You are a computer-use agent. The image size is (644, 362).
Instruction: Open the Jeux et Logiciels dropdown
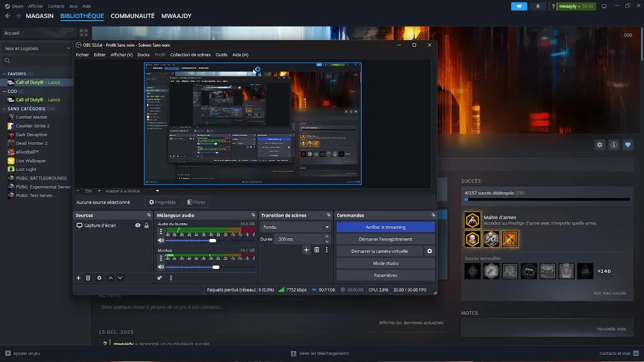click(x=37, y=48)
